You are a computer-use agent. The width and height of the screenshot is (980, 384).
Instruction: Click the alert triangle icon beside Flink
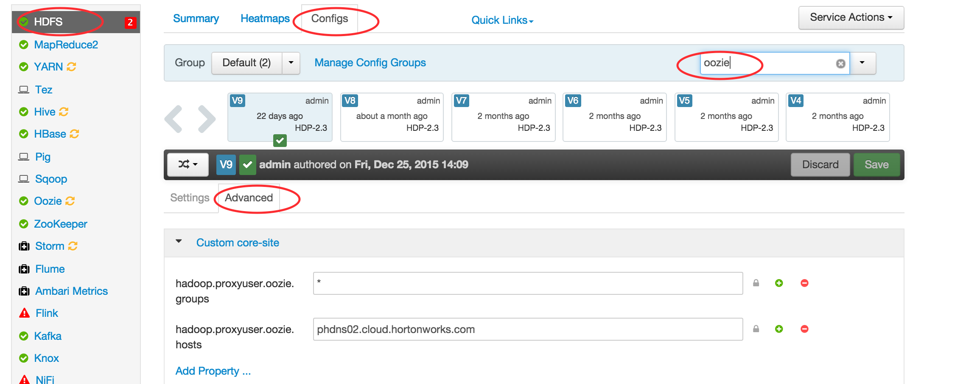[23, 313]
